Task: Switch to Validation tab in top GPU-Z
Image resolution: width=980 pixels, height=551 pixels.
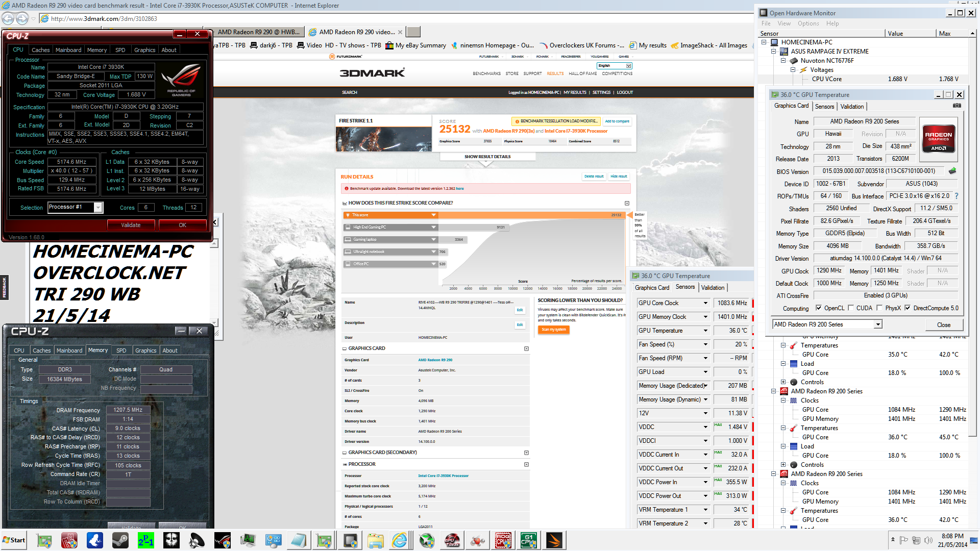Action: (x=852, y=107)
